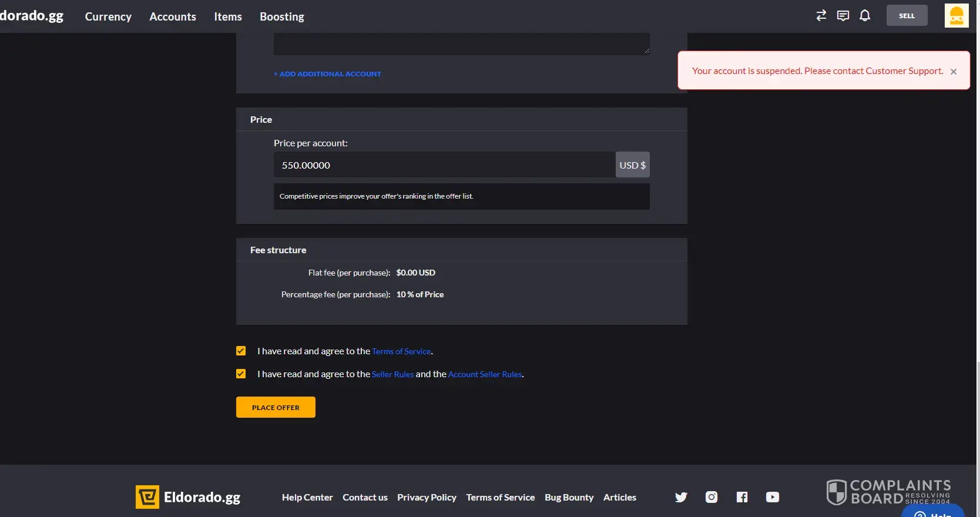Screen dimensions: 980x517
Task: Open the notifications bell
Action: (x=865, y=16)
